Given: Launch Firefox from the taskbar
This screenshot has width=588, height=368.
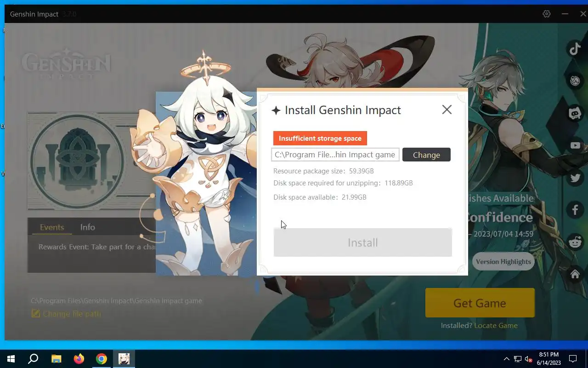Looking at the screenshot, I should [x=79, y=359].
